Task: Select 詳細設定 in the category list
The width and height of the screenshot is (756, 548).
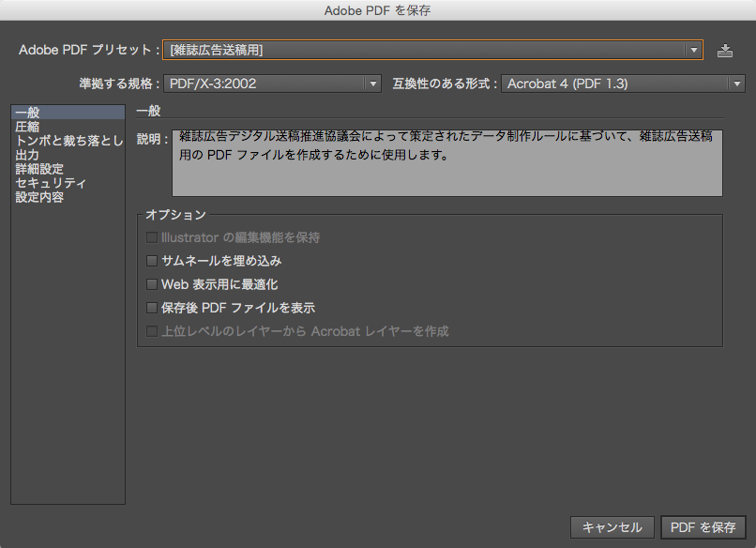Action: (x=68, y=169)
